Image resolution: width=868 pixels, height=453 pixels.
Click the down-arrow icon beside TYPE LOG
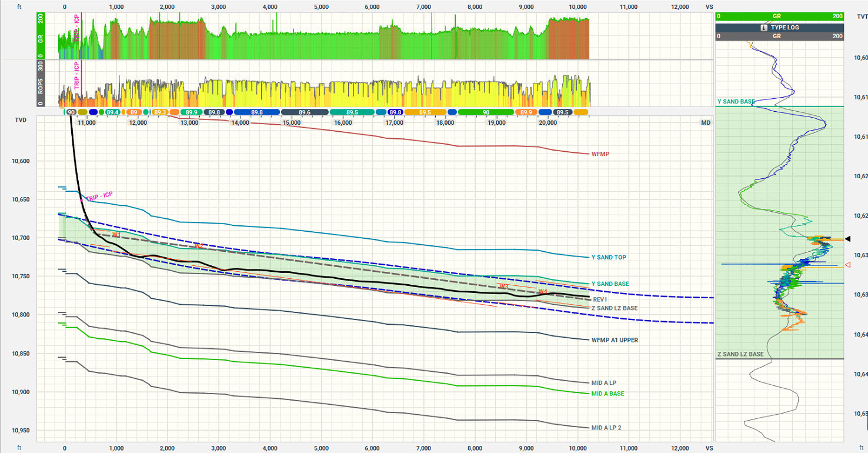[764, 28]
